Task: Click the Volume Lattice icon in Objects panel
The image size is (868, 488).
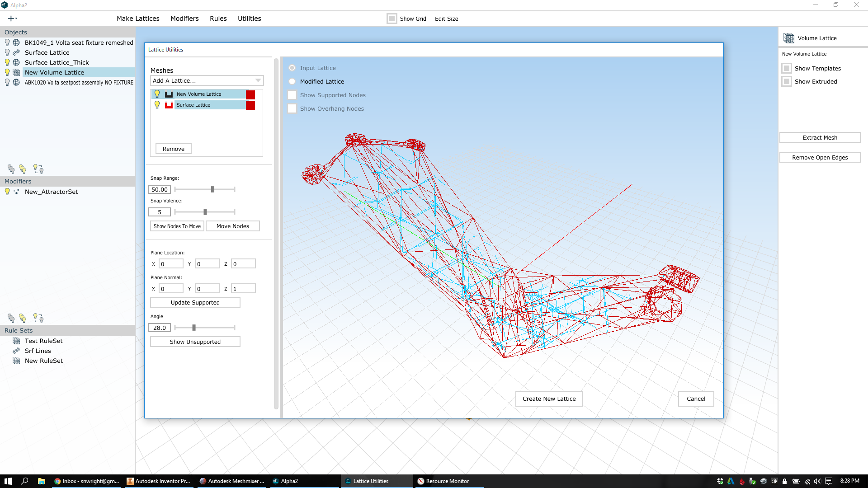Action: (17, 72)
